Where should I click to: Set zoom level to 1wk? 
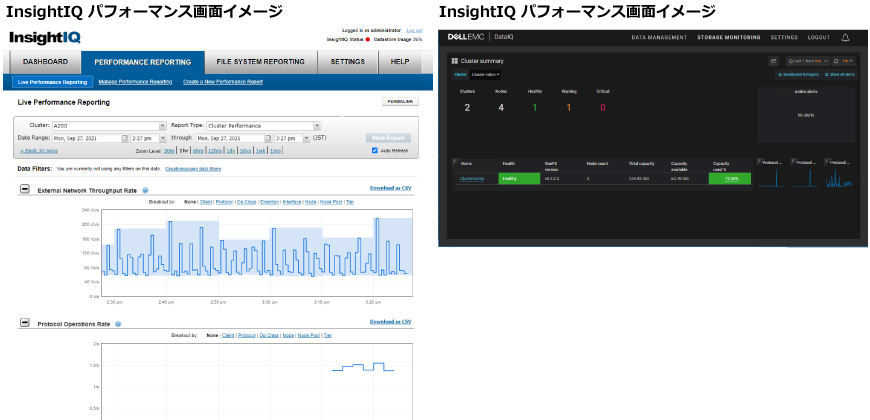(x=260, y=151)
